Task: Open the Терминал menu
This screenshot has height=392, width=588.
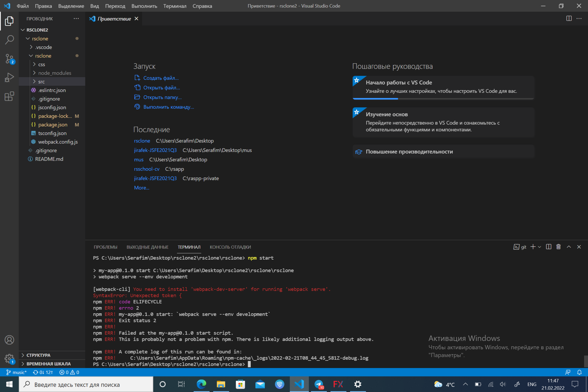Action: pyautogui.click(x=175, y=6)
